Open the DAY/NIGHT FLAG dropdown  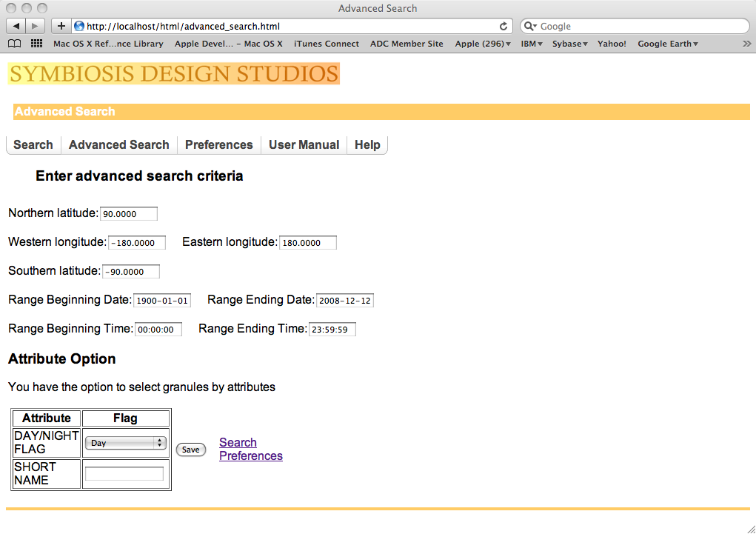pos(125,443)
